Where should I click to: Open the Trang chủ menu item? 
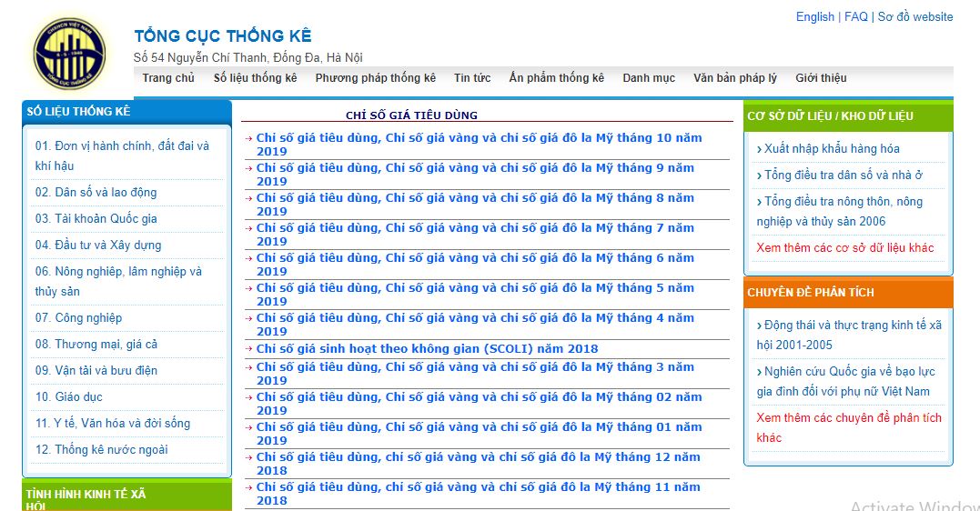pyautogui.click(x=168, y=78)
